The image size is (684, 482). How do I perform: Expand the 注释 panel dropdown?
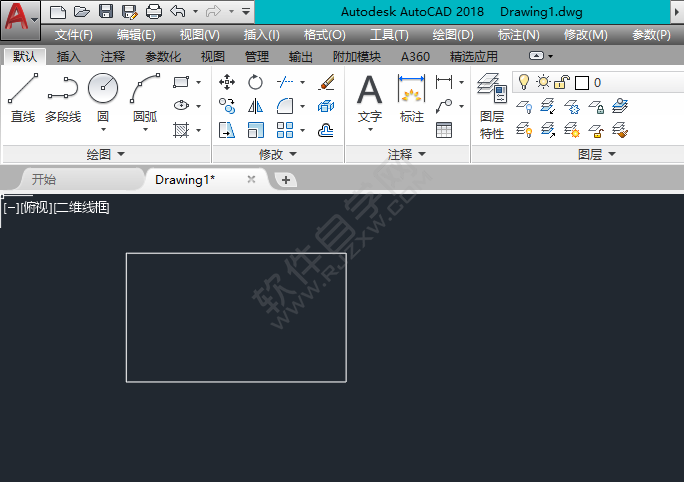pos(407,154)
